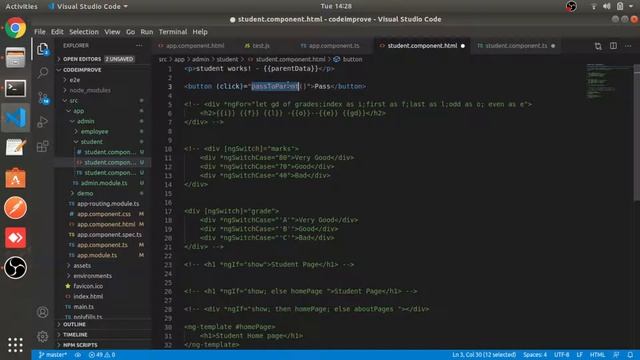640x360 pixels.
Task: Open the Run menu
Action: click(147, 32)
